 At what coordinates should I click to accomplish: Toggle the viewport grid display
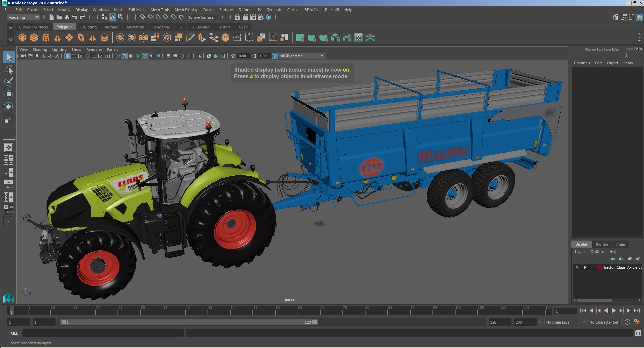tap(67, 56)
